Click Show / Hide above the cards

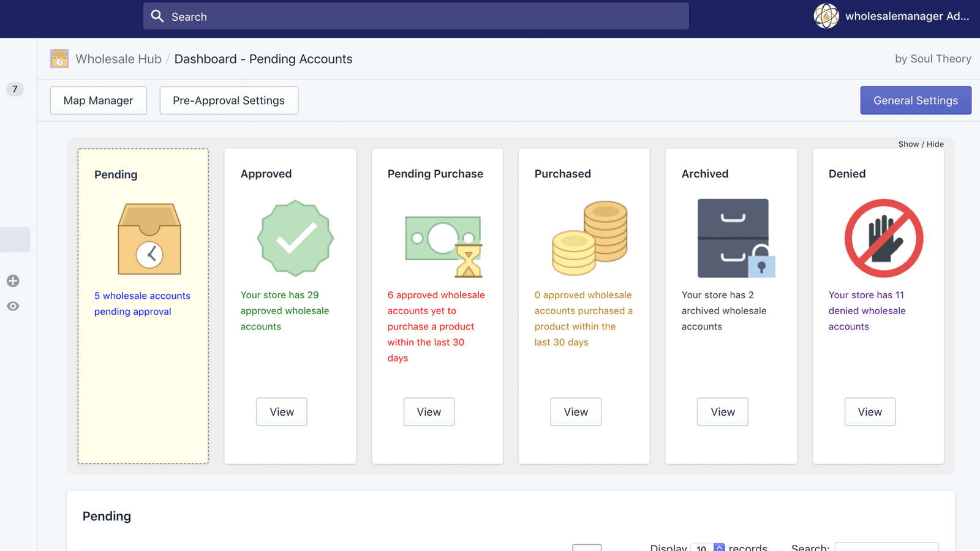tap(921, 144)
